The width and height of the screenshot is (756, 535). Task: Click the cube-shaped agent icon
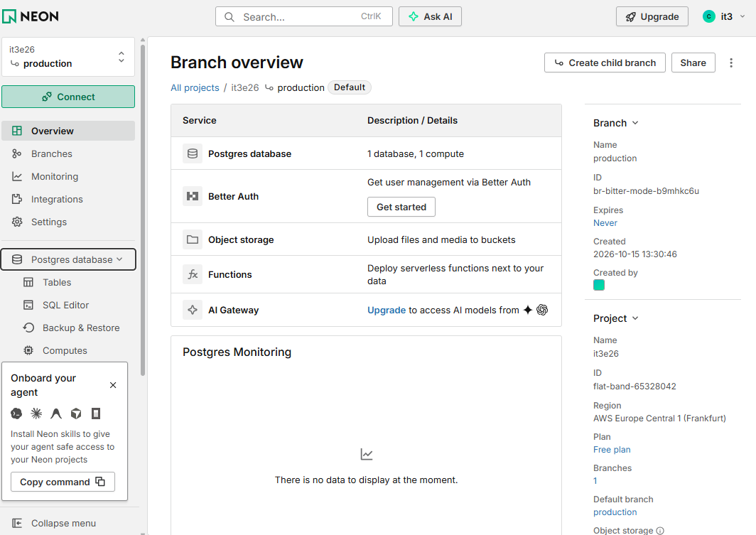pos(76,413)
